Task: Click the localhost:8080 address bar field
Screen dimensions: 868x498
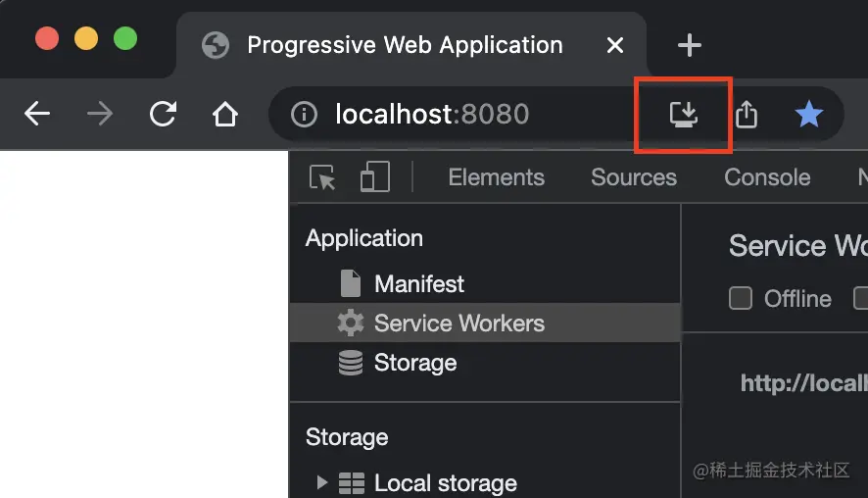Action: 470,115
